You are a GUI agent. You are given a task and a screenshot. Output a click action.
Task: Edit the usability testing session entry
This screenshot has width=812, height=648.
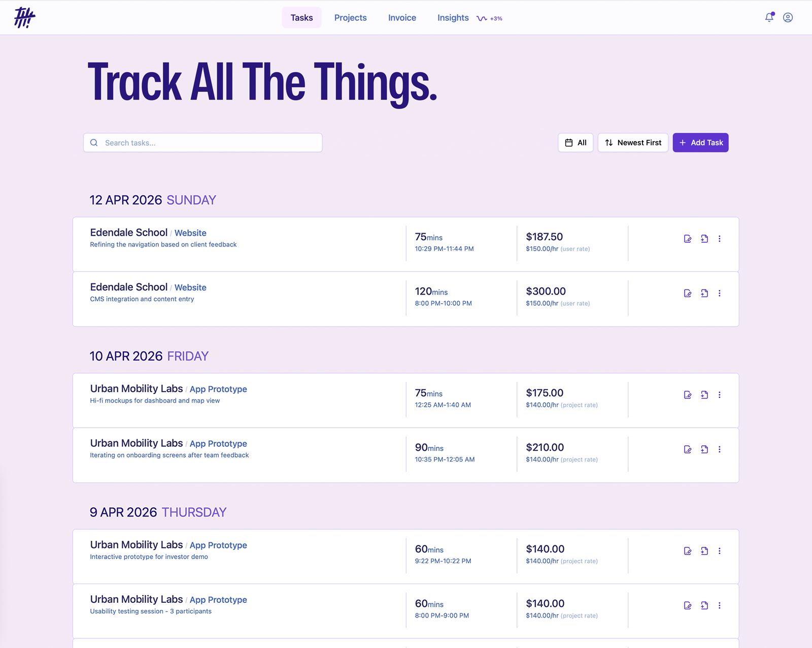(688, 605)
